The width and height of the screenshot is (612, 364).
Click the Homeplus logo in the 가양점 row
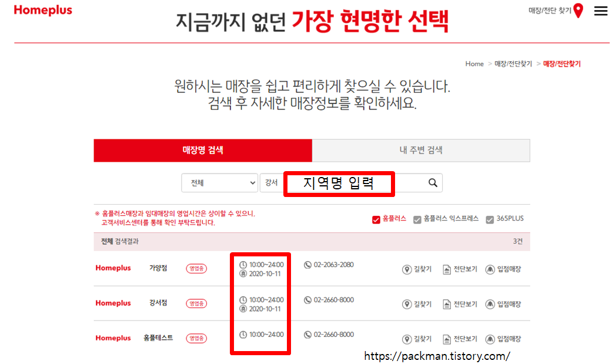pyautogui.click(x=113, y=268)
